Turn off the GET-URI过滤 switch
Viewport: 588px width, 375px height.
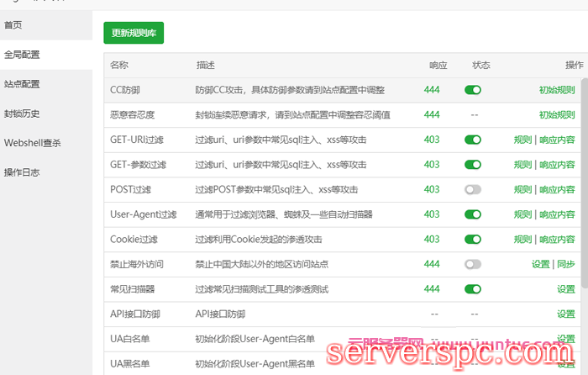click(473, 140)
